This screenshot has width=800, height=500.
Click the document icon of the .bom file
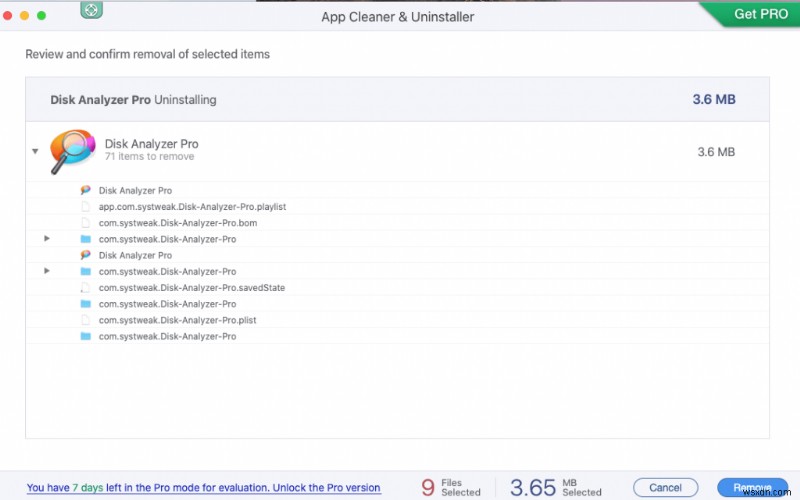tap(86, 223)
